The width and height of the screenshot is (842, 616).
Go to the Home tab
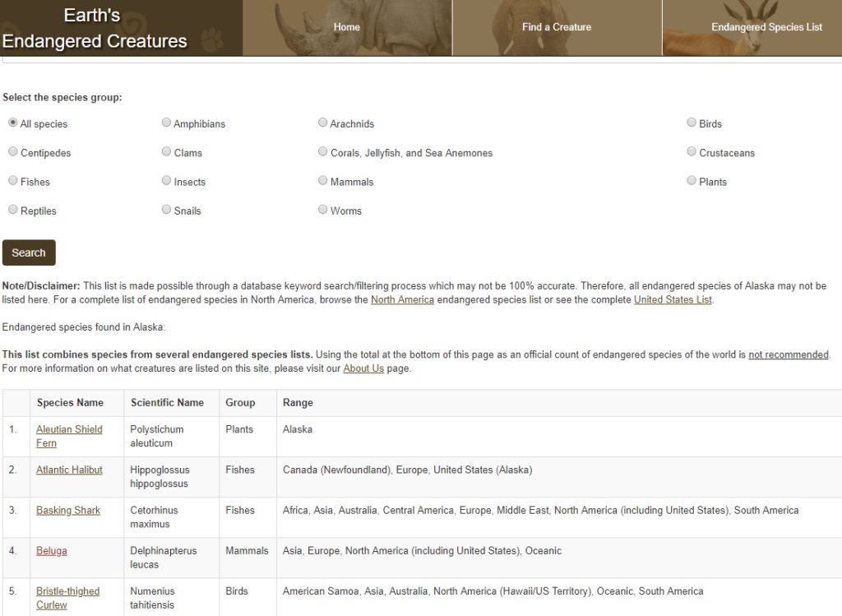point(346,26)
